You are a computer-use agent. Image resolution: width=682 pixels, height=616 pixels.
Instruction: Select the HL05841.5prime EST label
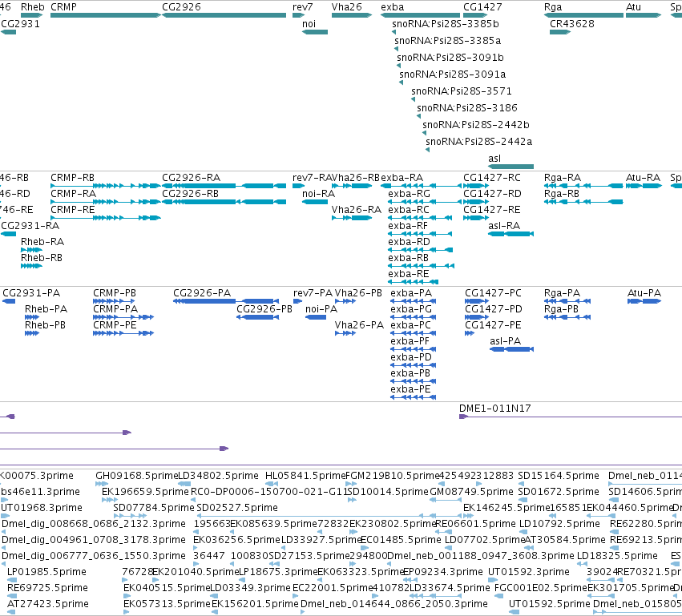[305, 476]
